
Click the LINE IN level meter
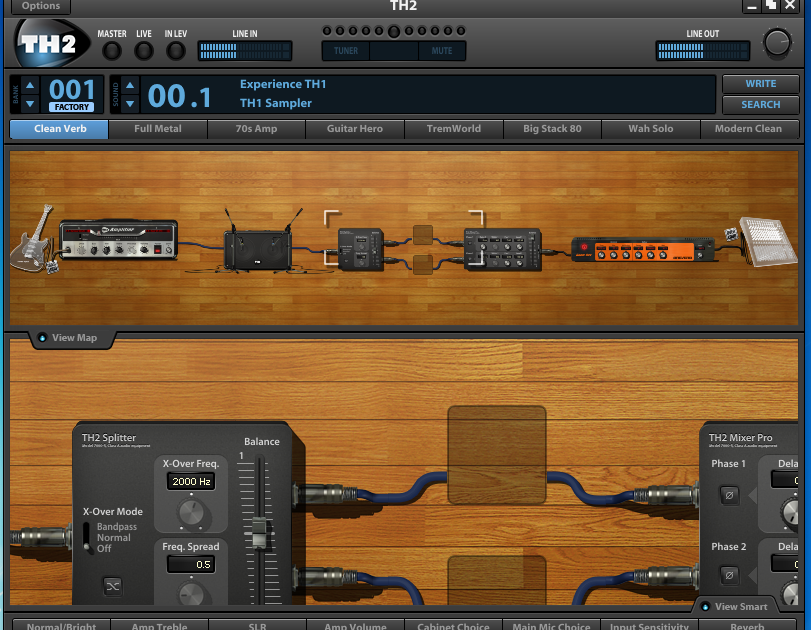[245, 51]
